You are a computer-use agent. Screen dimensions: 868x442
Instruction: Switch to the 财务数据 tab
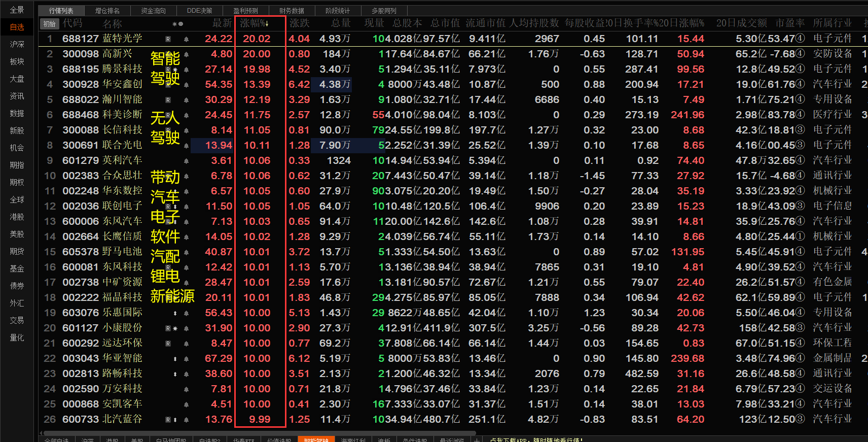[x=292, y=11]
